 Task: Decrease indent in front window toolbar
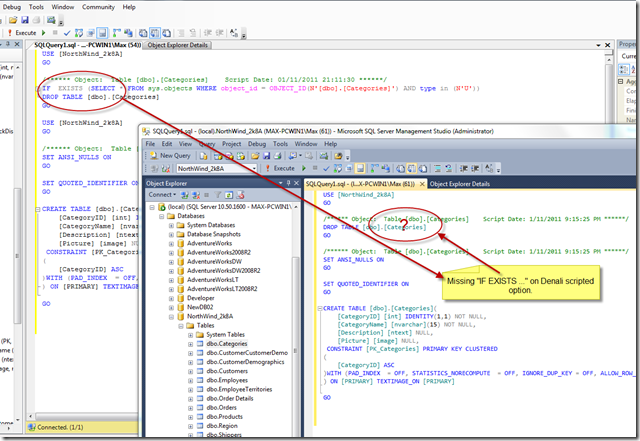pos(464,168)
